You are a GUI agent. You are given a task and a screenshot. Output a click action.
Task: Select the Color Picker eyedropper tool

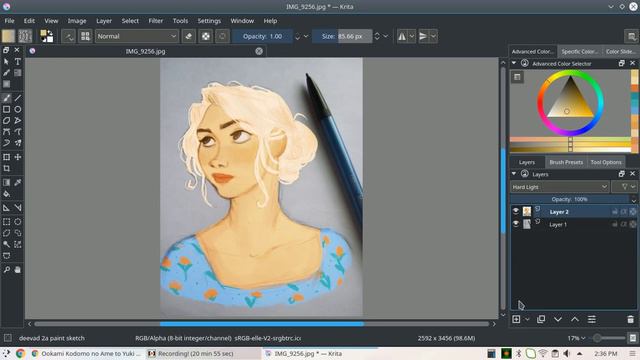(x=18, y=182)
